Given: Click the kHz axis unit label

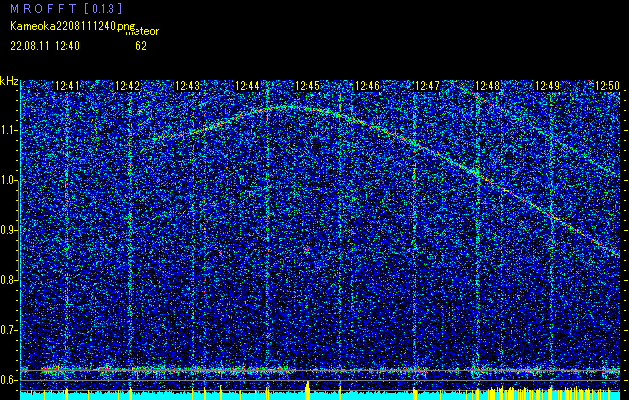Looking at the screenshot, I should coord(9,81).
